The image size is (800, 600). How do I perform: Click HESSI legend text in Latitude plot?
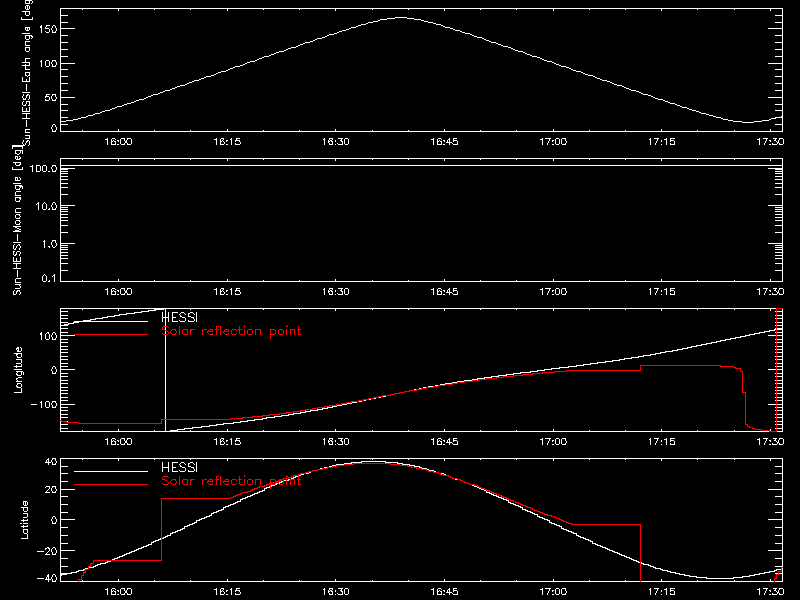[x=180, y=467]
